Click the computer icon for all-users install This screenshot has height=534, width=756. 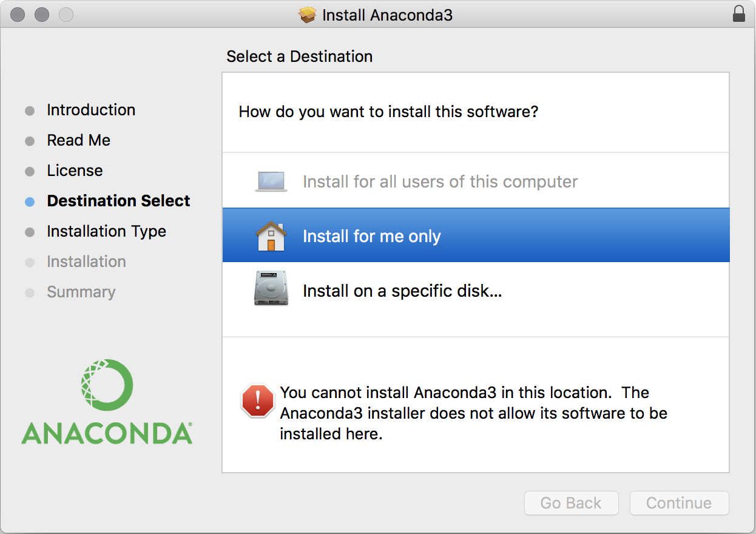271,180
